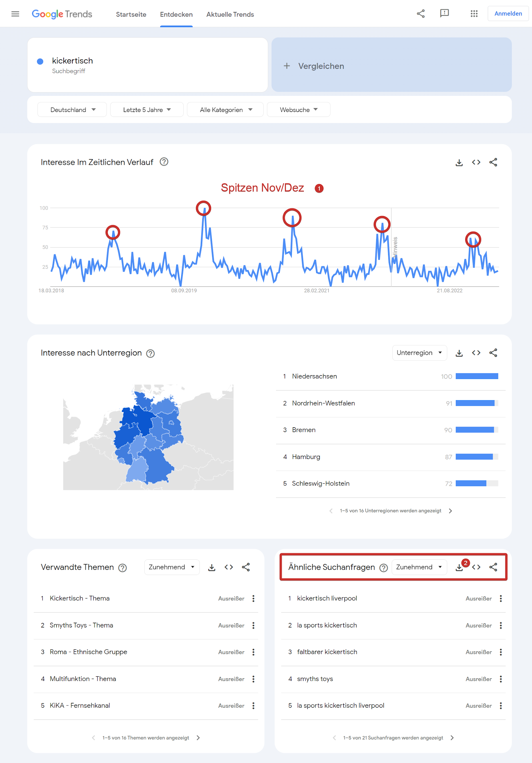Share the subregion interest widget
The width and height of the screenshot is (532, 763).
[x=493, y=353]
